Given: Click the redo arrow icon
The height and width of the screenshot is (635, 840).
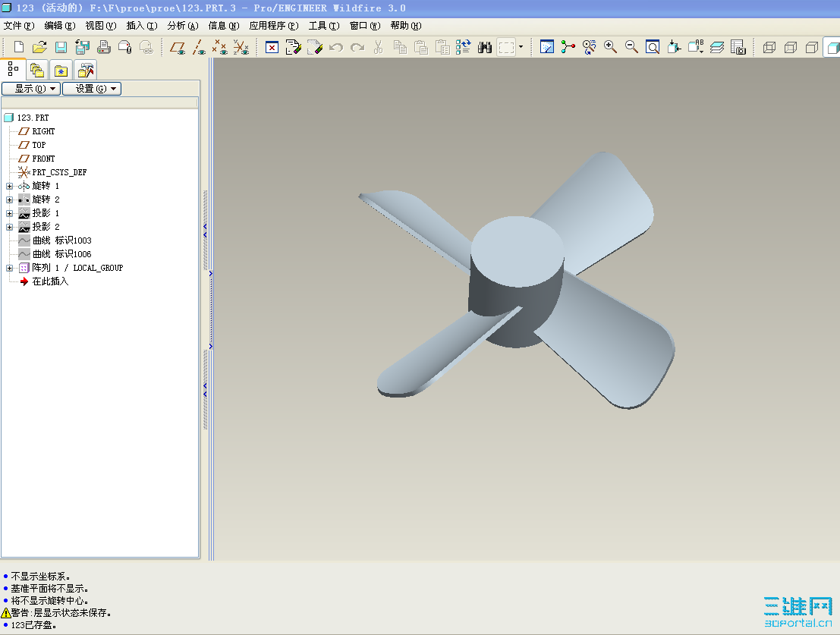Looking at the screenshot, I should [x=357, y=47].
